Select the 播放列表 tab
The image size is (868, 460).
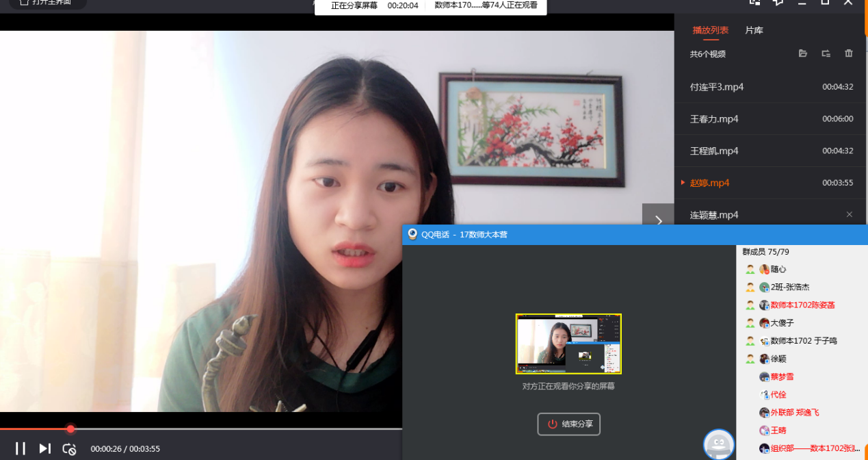[710, 30]
